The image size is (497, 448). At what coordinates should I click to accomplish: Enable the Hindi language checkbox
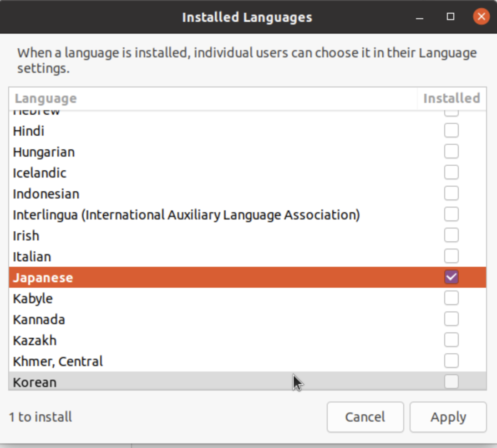pyautogui.click(x=451, y=131)
